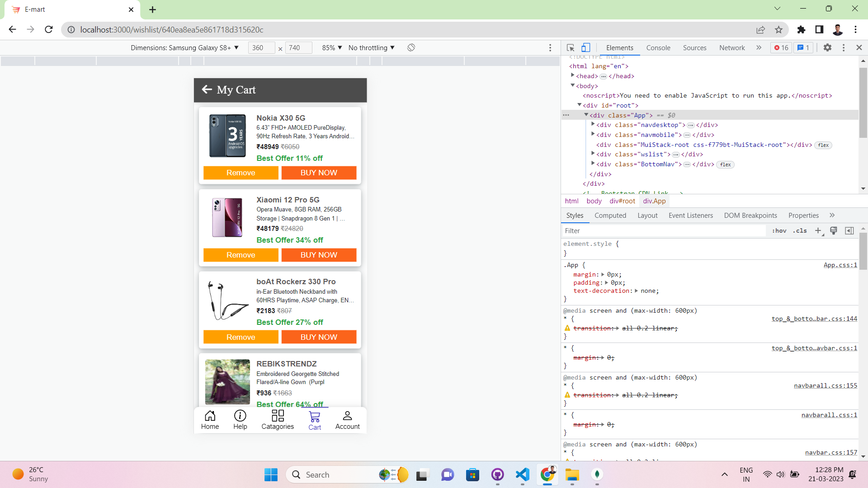
Task: Toggle the :hov pseudo-class panel
Action: pyautogui.click(x=779, y=230)
